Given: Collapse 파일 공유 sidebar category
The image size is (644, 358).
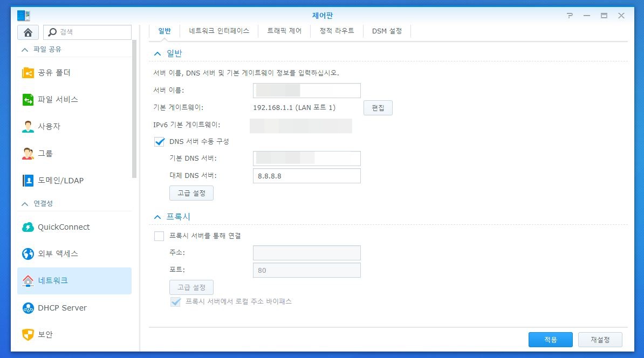Looking at the screenshot, I should pyautogui.click(x=24, y=50).
